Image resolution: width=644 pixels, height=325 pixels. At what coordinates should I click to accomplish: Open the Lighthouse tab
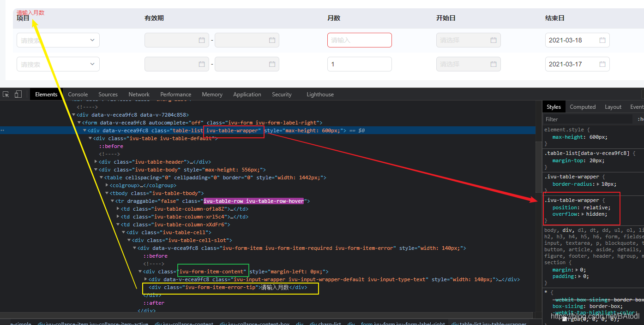click(320, 94)
